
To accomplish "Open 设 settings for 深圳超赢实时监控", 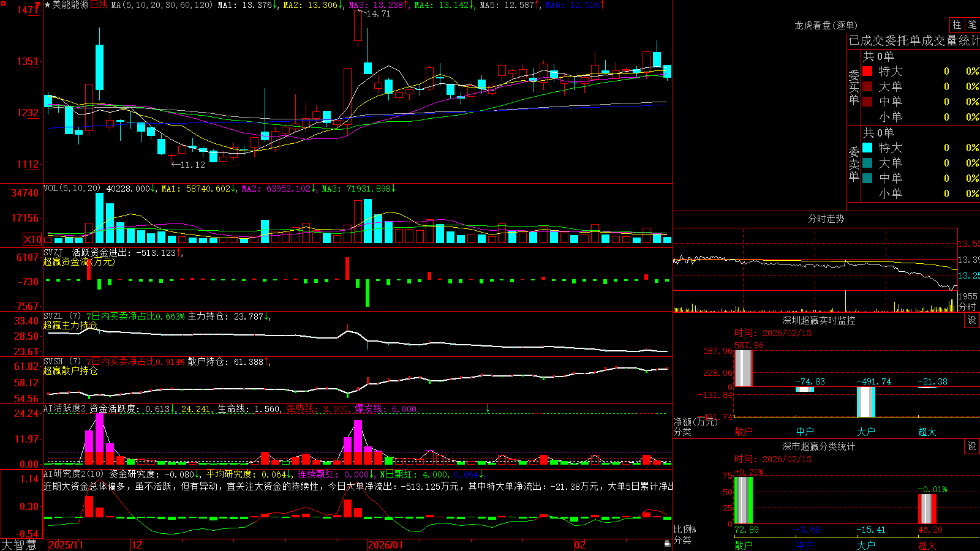I will tap(972, 320).
